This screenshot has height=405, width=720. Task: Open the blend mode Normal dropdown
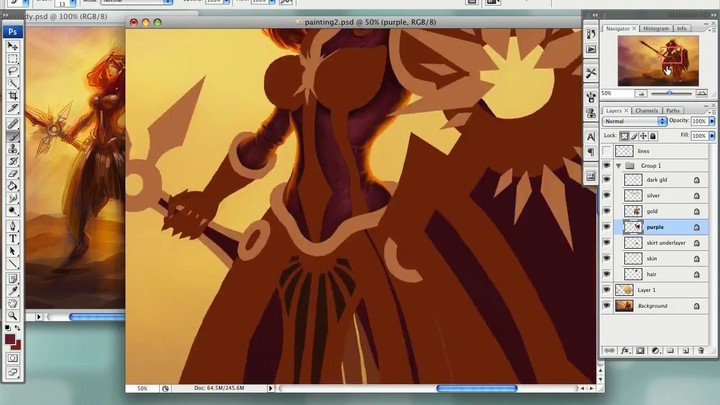point(634,121)
